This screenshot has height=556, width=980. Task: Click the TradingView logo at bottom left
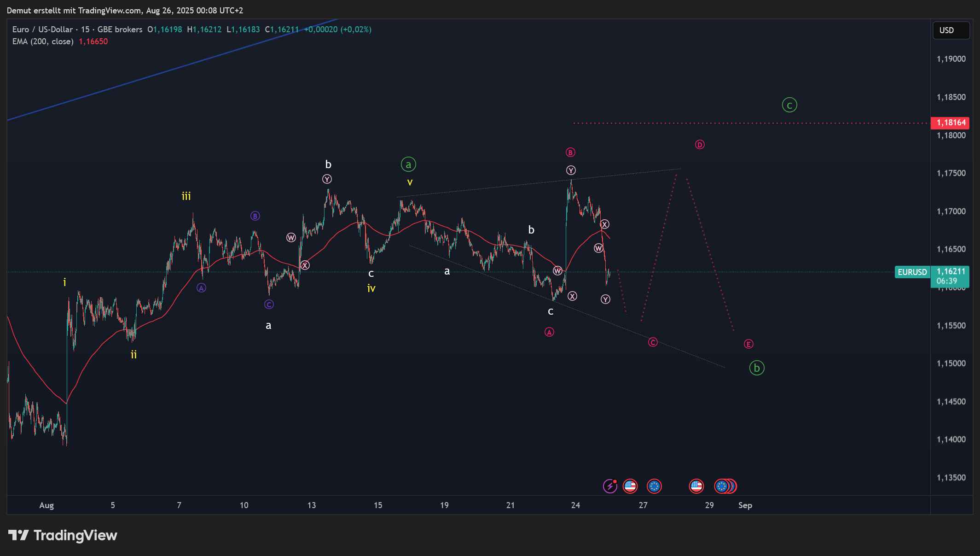point(63,535)
